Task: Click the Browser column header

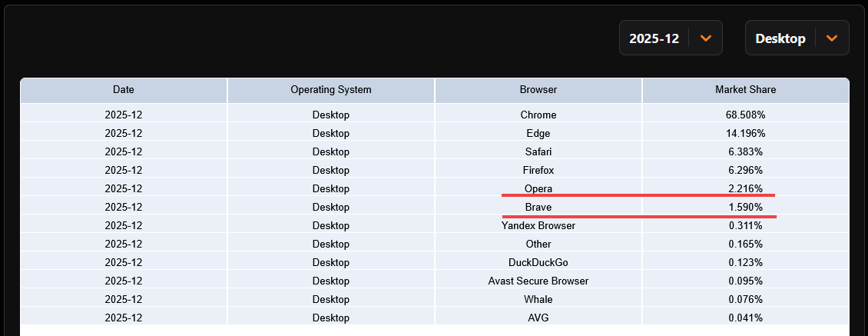Action: [538, 91]
